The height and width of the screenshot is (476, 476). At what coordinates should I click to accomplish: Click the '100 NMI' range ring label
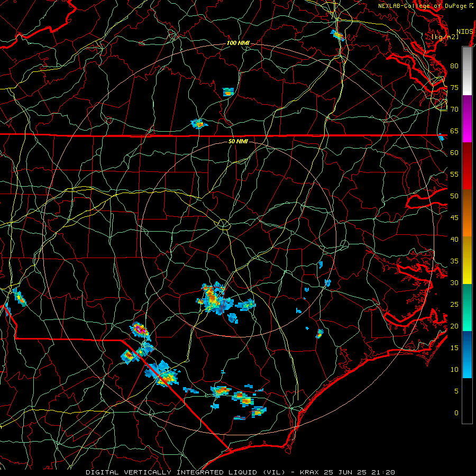pyautogui.click(x=238, y=43)
